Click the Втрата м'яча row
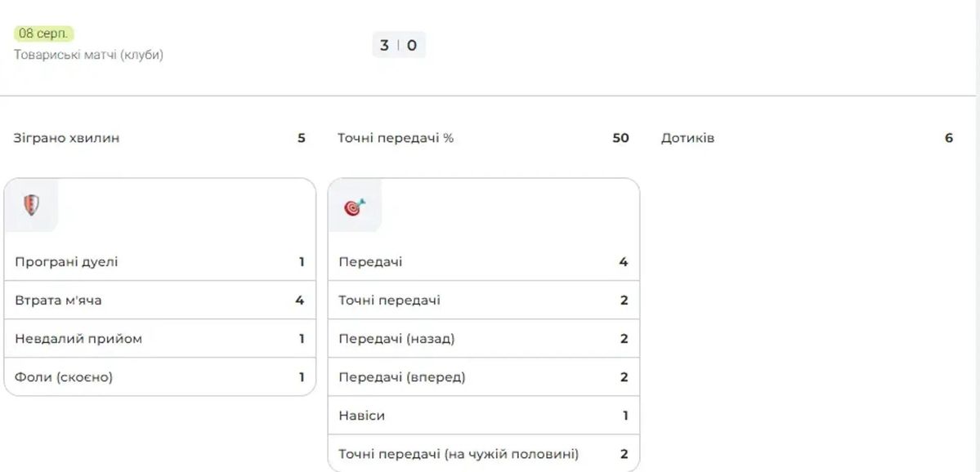This screenshot has height=472, width=980. (160, 300)
